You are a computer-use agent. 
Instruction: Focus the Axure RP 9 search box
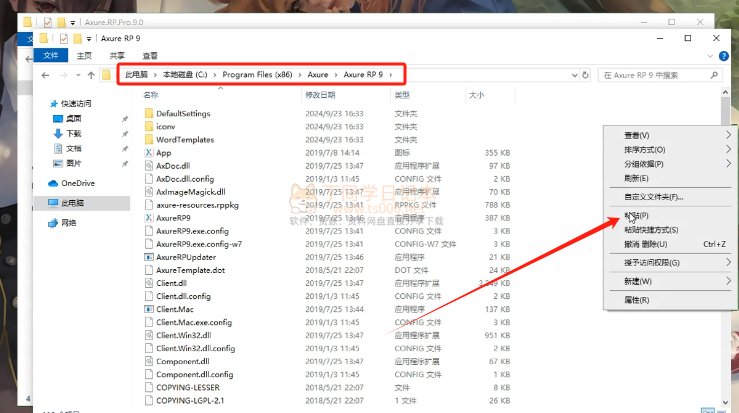(660, 75)
